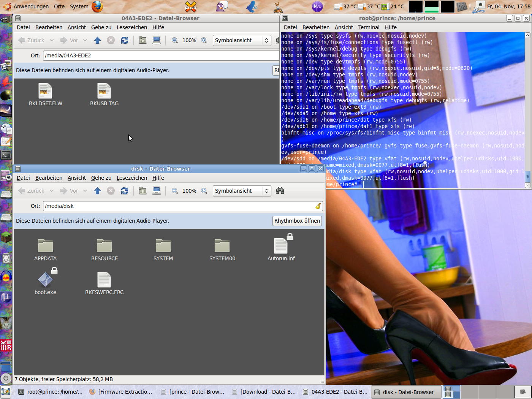Click the clock showing Fr, 04. Nov, 17:58
The height and width of the screenshot is (399, 532).
click(508, 6)
